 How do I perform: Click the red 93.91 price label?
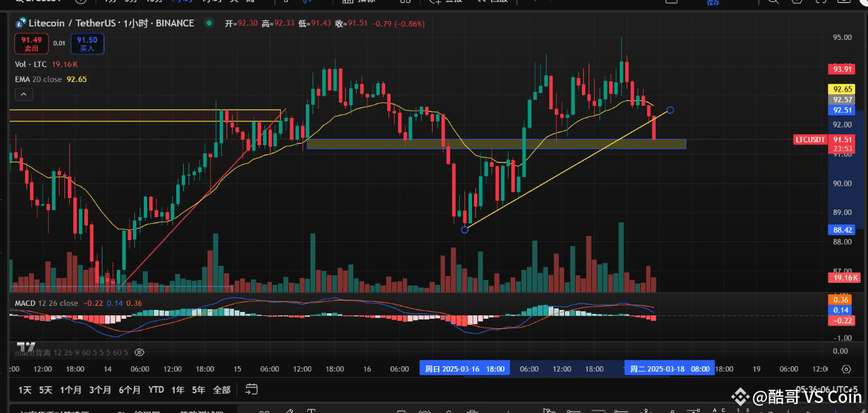(842, 68)
